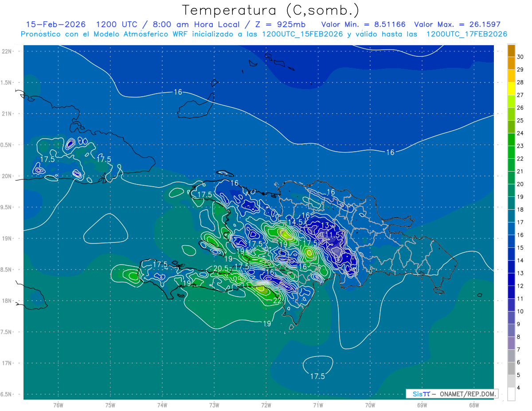Click the "22" contour label near southern Haiti
The width and height of the screenshot is (532, 411).
(277, 301)
